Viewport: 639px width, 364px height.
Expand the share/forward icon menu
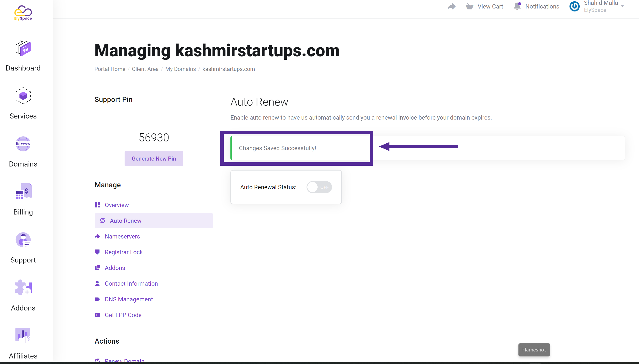[451, 7]
